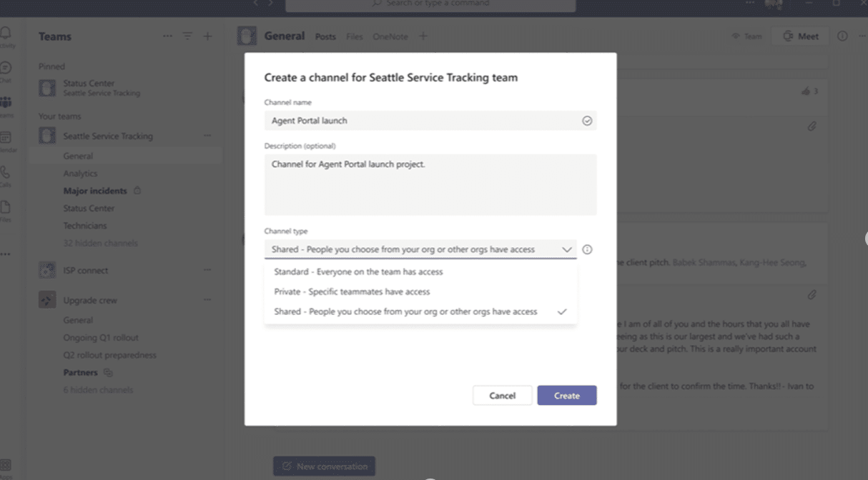The height and width of the screenshot is (480, 868).
Task: Open the Technicians channel
Action: [x=85, y=226]
